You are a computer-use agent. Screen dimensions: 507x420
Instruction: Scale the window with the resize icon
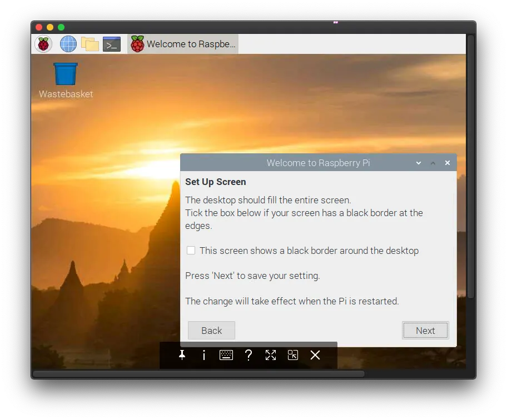pos(293,355)
